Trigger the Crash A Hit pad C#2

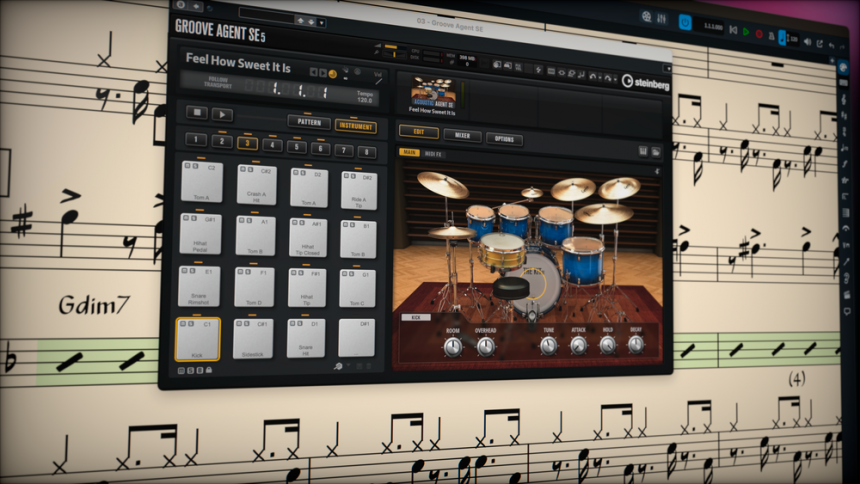click(x=256, y=185)
